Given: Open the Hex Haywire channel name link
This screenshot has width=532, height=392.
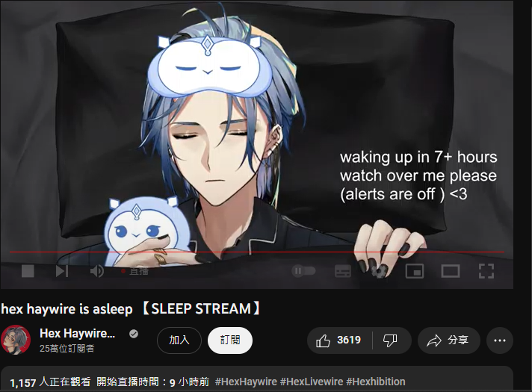Looking at the screenshot, I should pyautogui.click(x=78, y=333).
